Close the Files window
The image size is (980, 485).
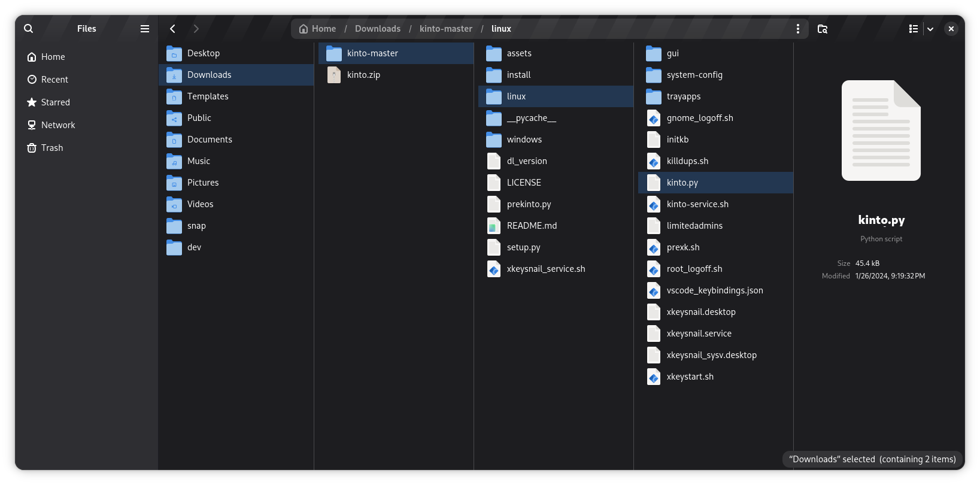[951, 29]
